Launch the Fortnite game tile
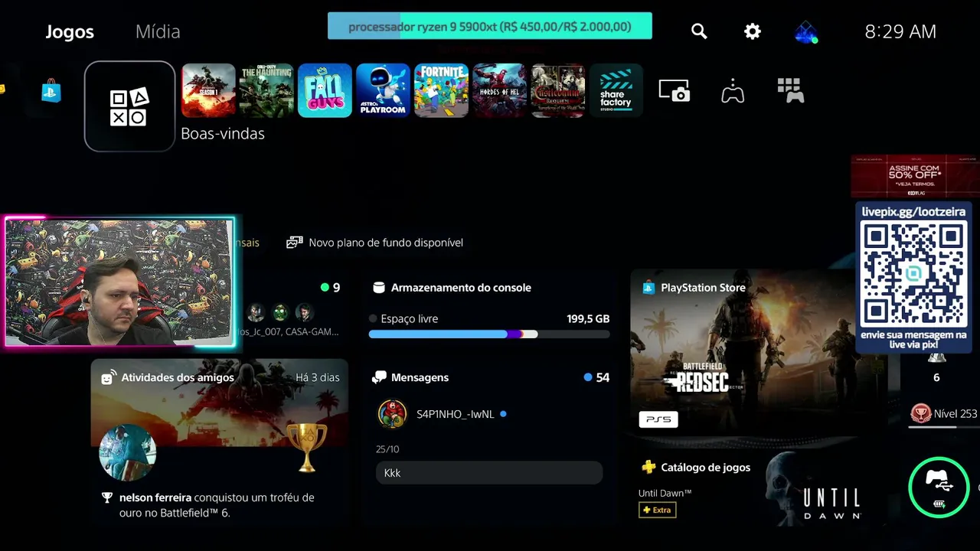Viewport: 980px width, 551px height. (441, 90)
